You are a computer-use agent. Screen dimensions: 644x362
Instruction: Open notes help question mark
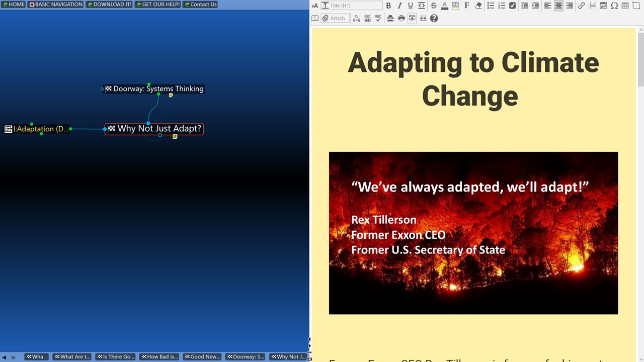pos(434,18)
